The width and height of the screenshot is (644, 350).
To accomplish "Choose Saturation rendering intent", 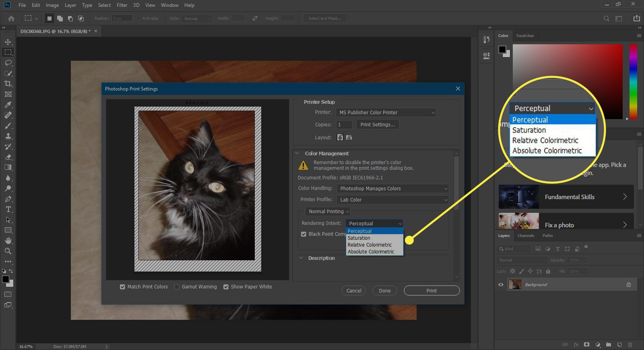I will click(x=375, y=238).
